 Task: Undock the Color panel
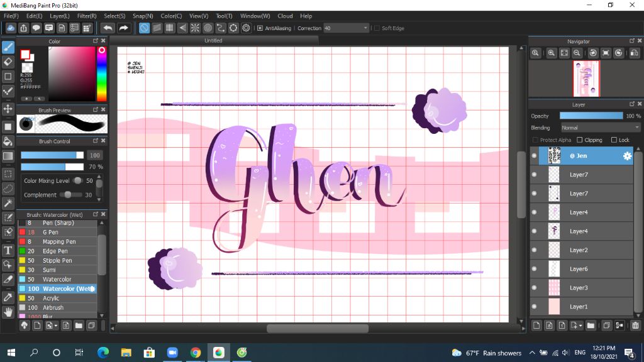tap(96, 41)
